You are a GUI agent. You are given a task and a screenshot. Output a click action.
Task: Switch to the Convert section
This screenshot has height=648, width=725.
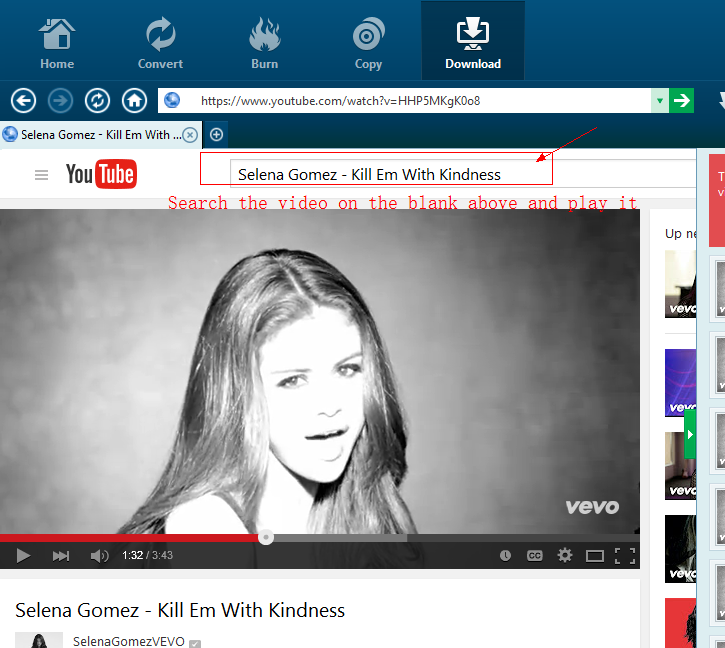160,43
